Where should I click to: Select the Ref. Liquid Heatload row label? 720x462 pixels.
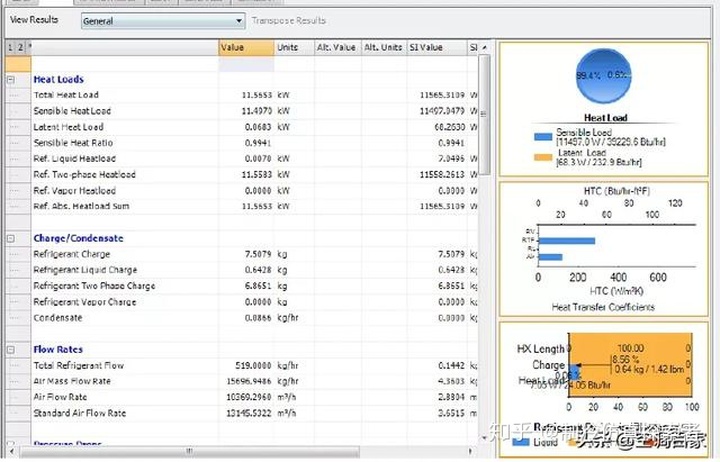(74, 159)
